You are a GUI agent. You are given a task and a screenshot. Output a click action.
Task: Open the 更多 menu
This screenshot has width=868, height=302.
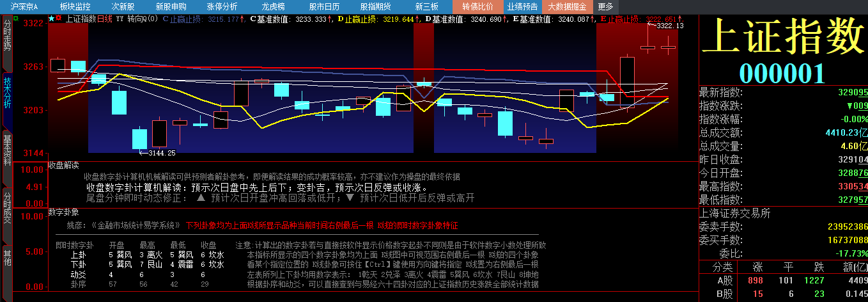tap(605, 6)
